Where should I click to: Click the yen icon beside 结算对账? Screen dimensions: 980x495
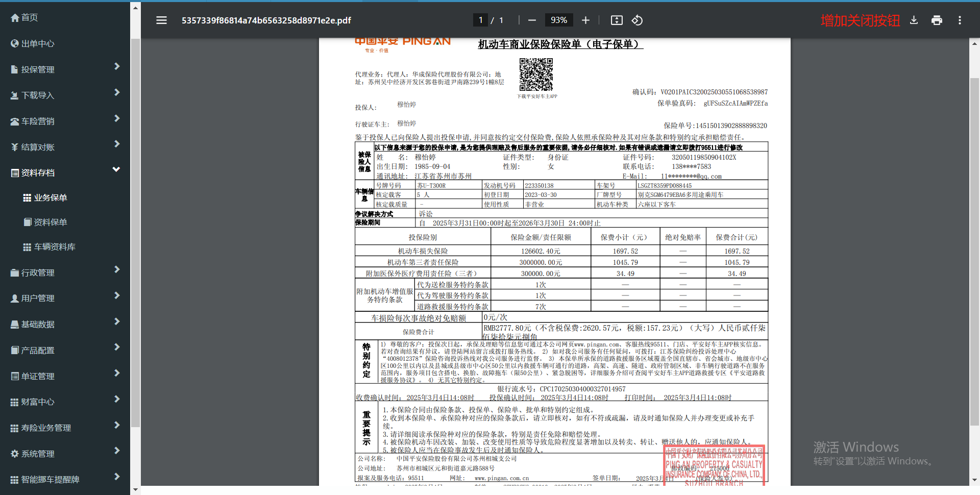(15, 147)
